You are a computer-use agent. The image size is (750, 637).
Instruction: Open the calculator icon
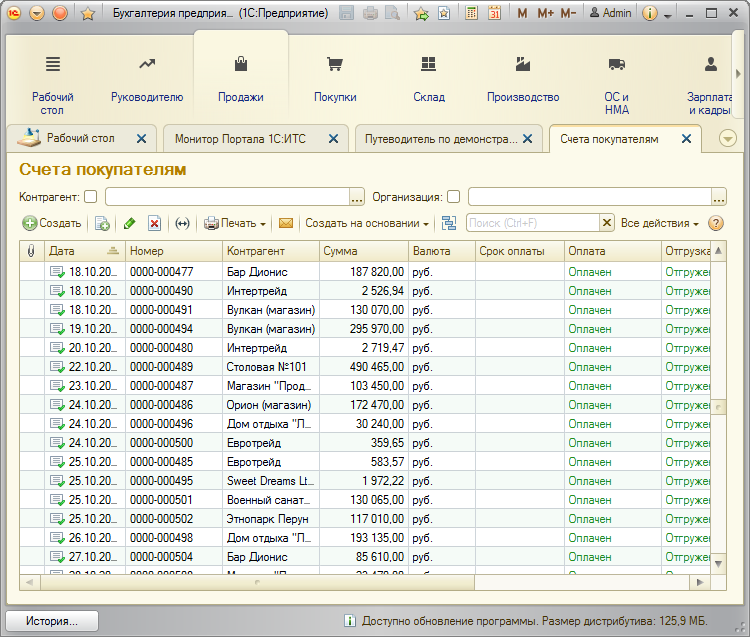point(472,13)
